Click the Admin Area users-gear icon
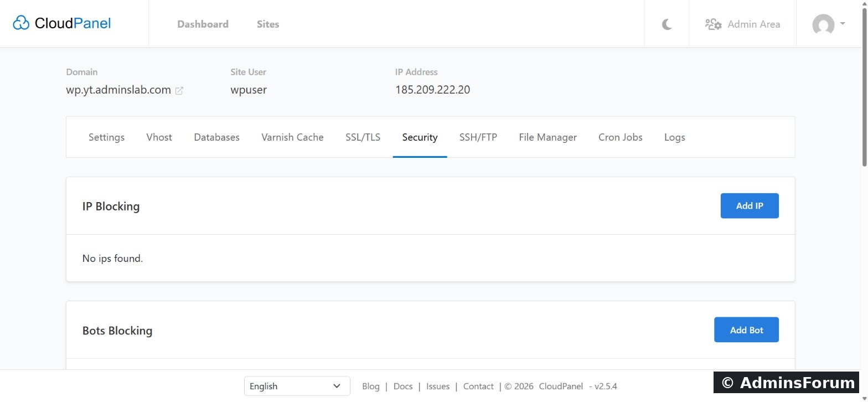This screenshot has width=868, height=402. click(x=713, y=24)
